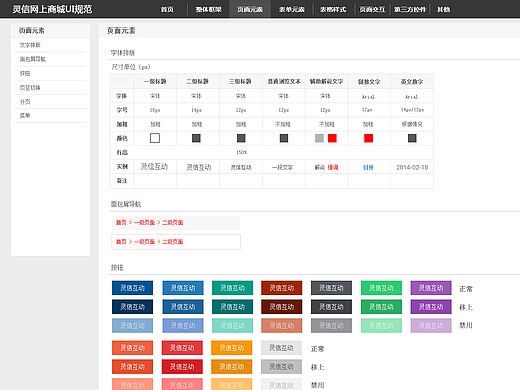Click the red 灵信互动 button, second 正常 row
The width and height of the screenshot is (520, 390).
click(x=182, y=348)
